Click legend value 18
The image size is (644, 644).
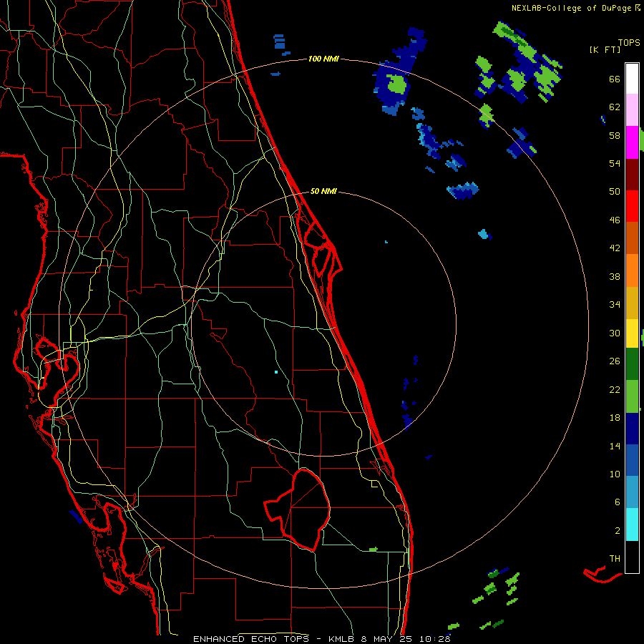(615, 418)
